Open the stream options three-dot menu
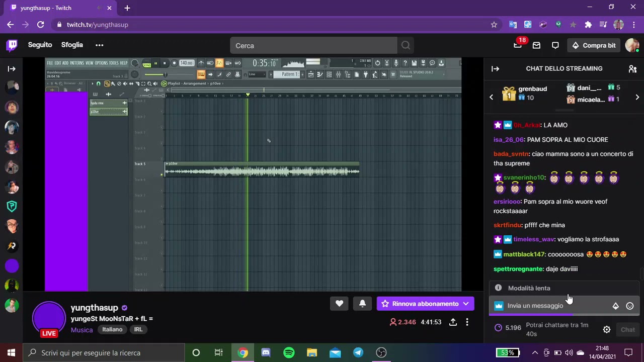644x362 pixels. pos(467,322)
